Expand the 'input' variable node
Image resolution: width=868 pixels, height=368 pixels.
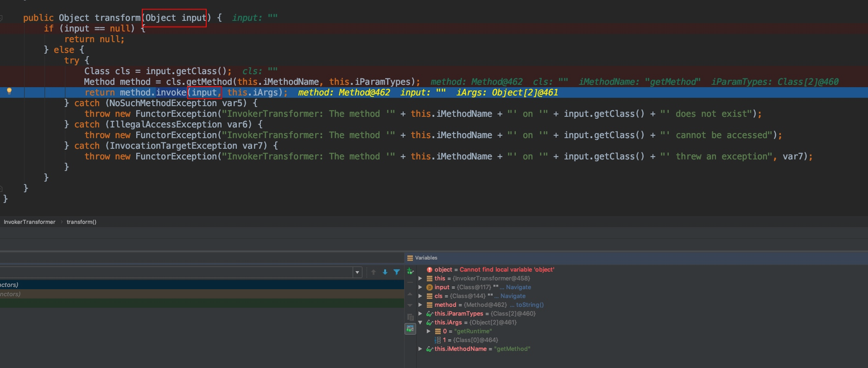(420, 287)
